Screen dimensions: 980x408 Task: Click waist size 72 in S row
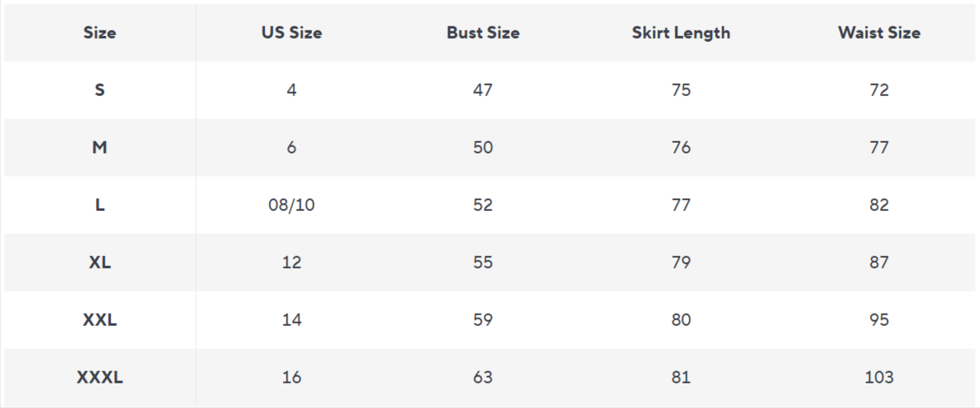click(879, 90)
